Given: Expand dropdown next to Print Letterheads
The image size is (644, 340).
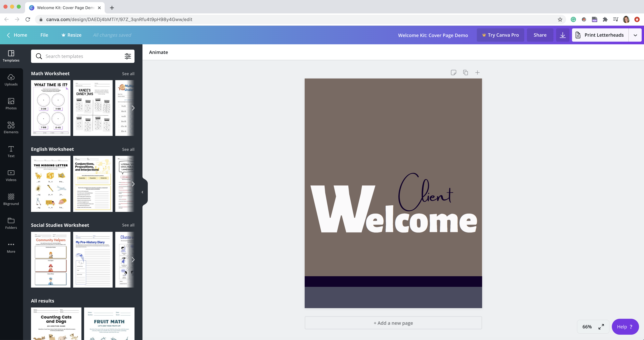Looking at the screenshot, I should point(635,35).
